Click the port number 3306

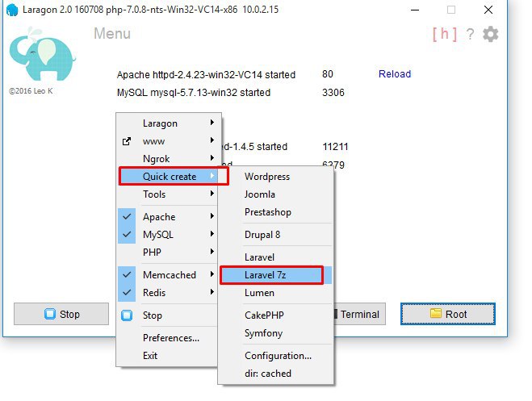(x=333, y=93)
